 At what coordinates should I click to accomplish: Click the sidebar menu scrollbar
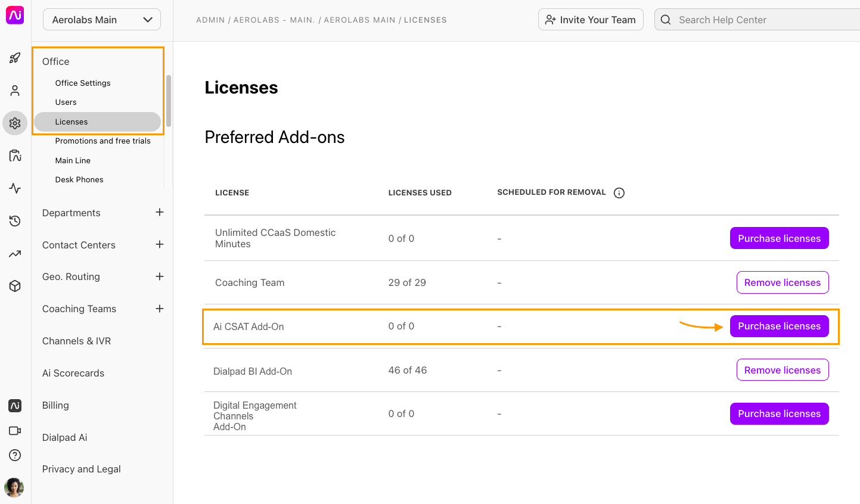pos(169,101)
